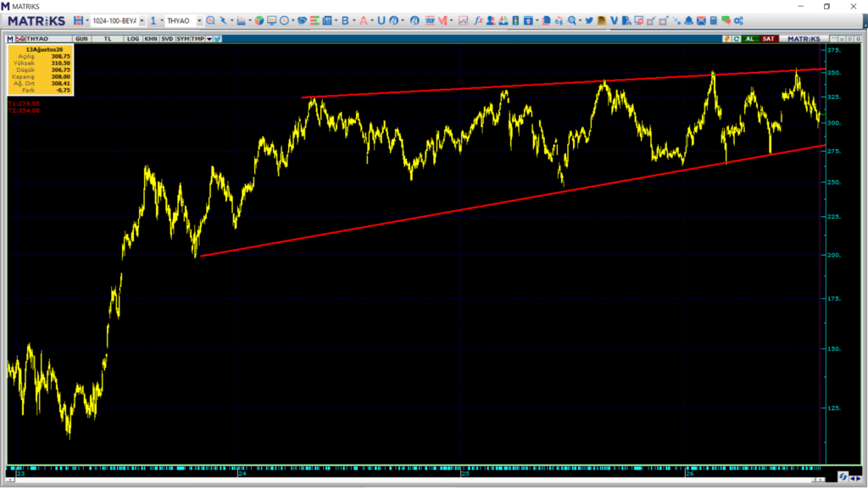Click the blue save disk icon

[x=78, y=20]
